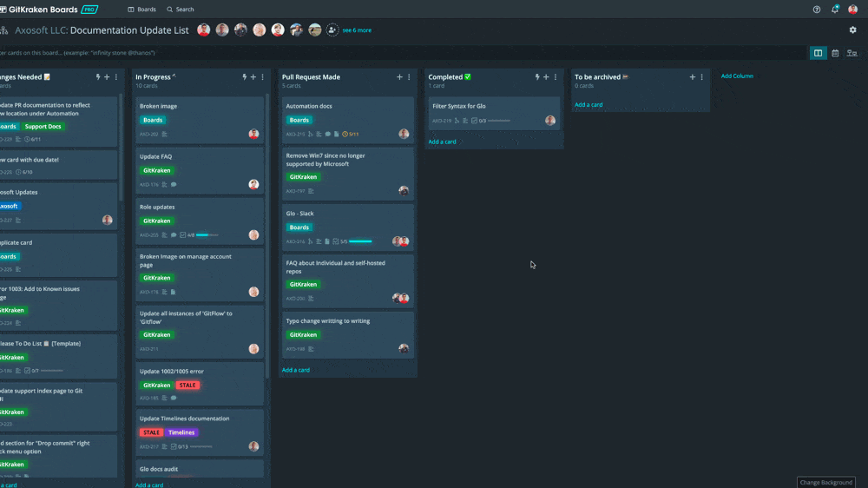Click the STALE label on Update 1002/1005 error card
The height and width of the screenshot is (488, 868).
point(187,385)
